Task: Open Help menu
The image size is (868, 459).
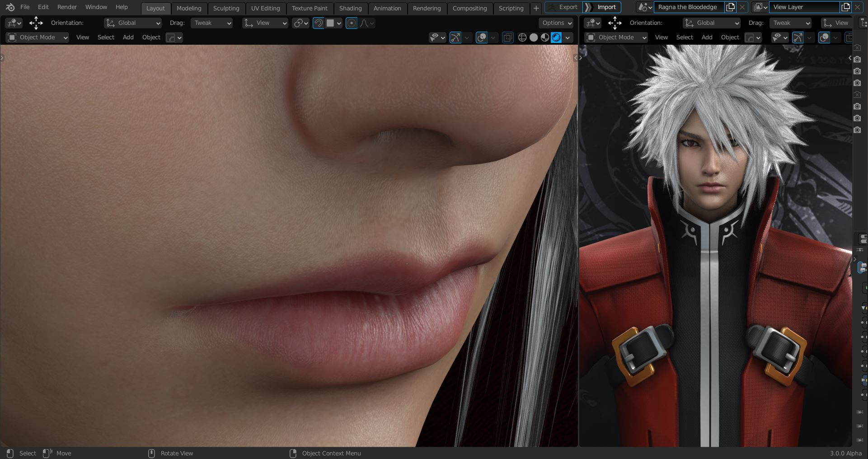Action: pos(122,7)
